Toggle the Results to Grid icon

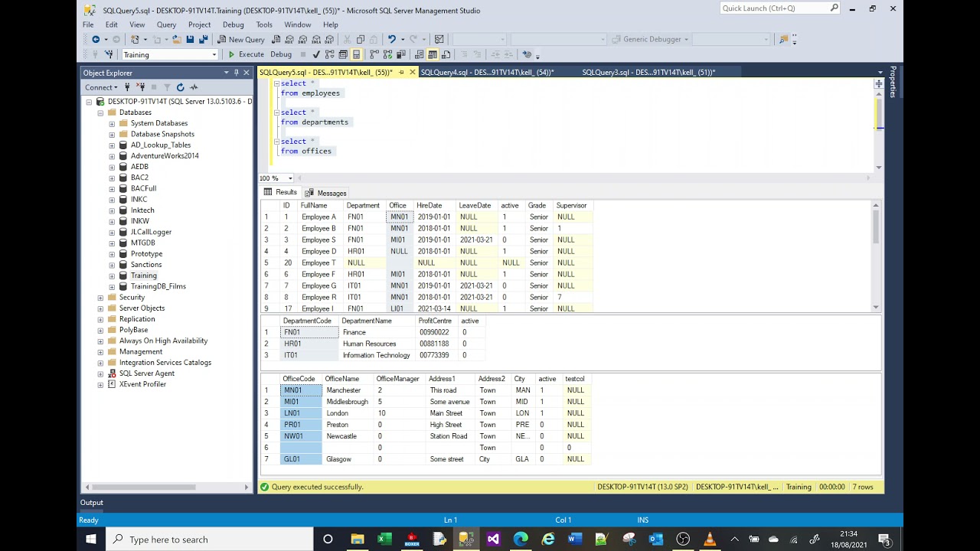point(432,54)
